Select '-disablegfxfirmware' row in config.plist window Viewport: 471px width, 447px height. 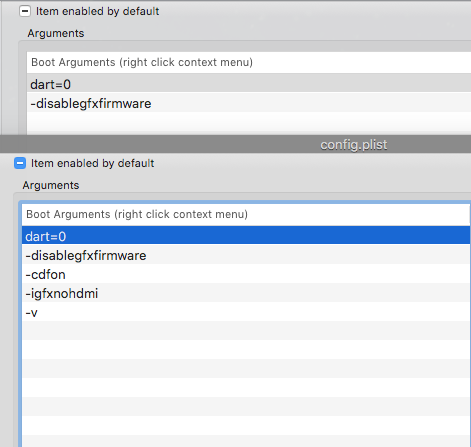(x=246, y=255)
